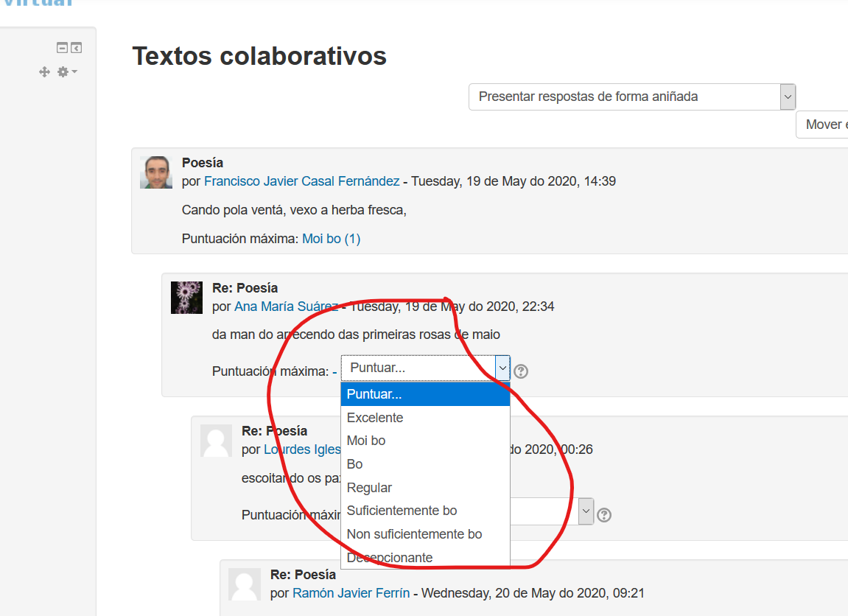The image size is (848, 616).
Task: Expand the rating dropdown arrow on Lourdes' reply
Action: pos(586,511)
